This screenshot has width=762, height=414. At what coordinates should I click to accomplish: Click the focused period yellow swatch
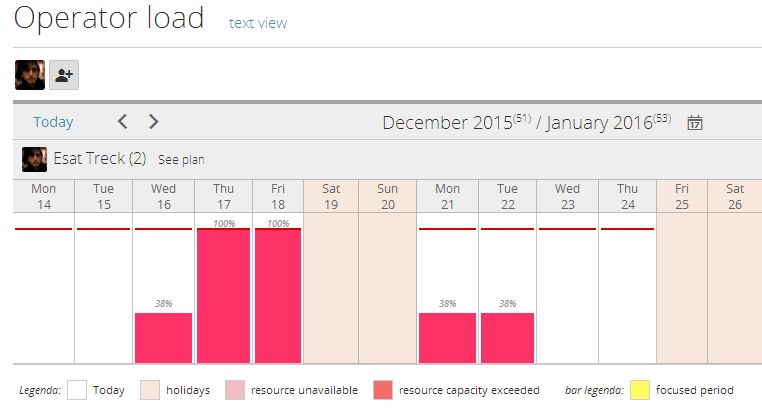coord(640,390)
